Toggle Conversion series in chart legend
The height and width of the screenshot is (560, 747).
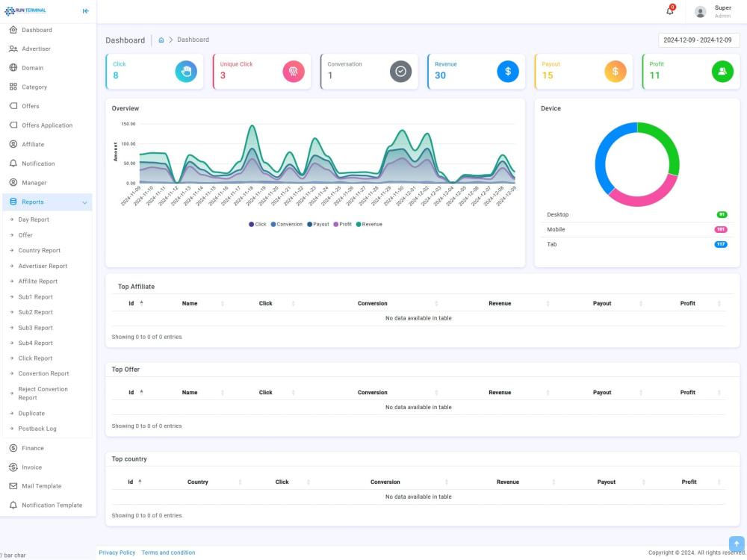pyautogui.click(x=286, y=224)
